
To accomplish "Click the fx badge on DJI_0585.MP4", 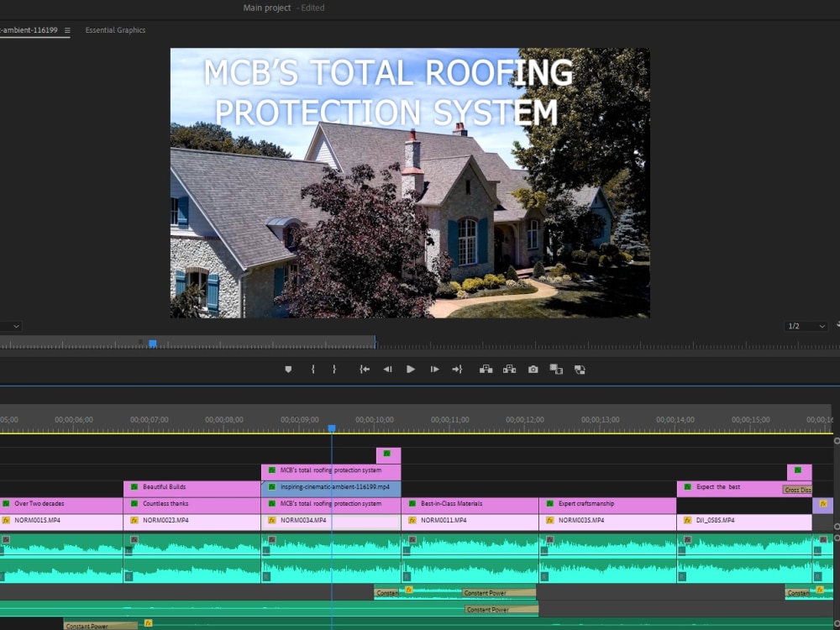I will point(687,520).
